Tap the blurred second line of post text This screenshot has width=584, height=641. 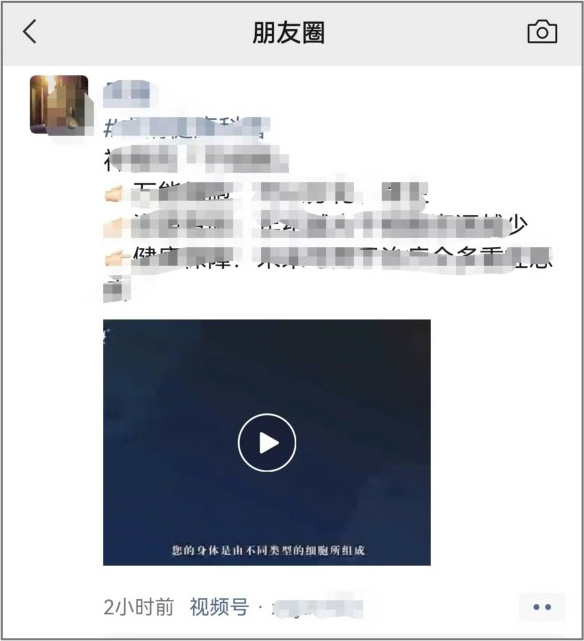click(x=196, y=159)
